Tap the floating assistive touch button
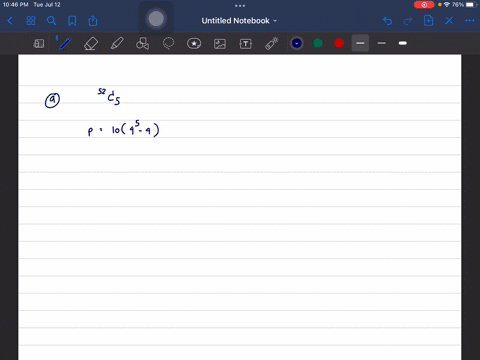 tap(156, 19)
